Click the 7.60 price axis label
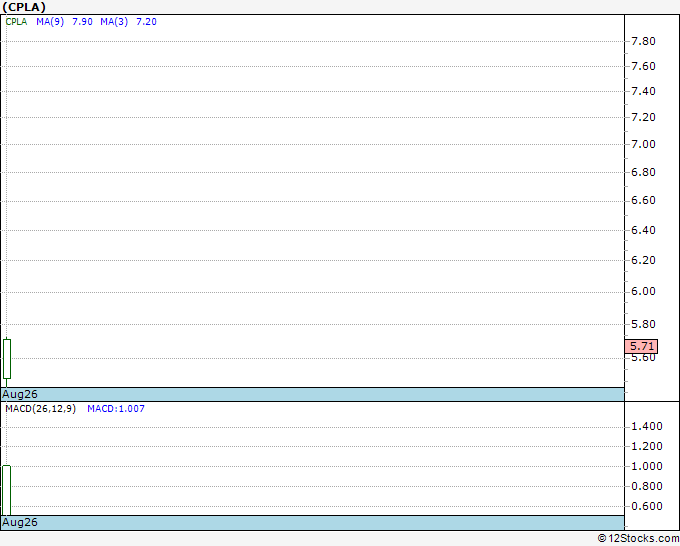Viewport: 680px width, 546px height. [x=643, y=66]
